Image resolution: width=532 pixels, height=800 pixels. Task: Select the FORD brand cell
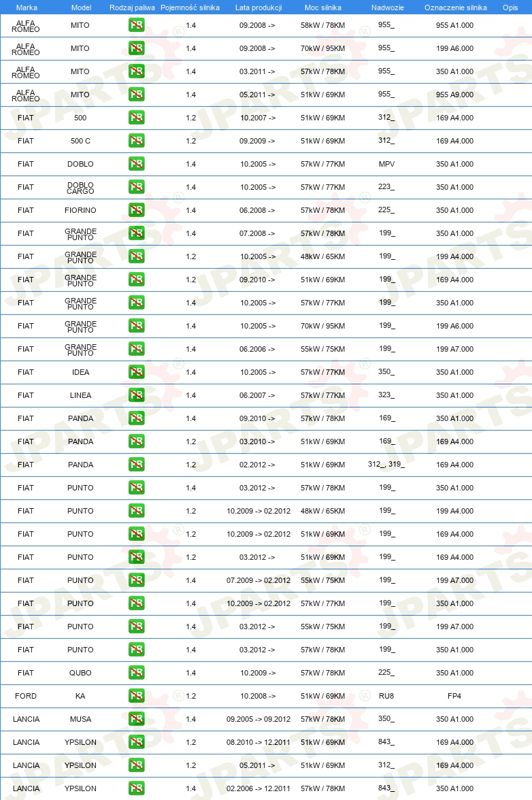click(25, 696)
